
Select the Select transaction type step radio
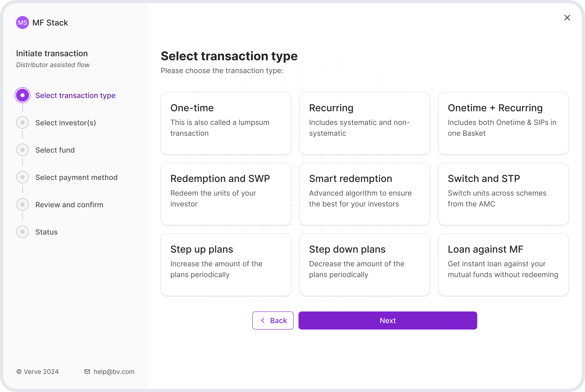point(22,95)
